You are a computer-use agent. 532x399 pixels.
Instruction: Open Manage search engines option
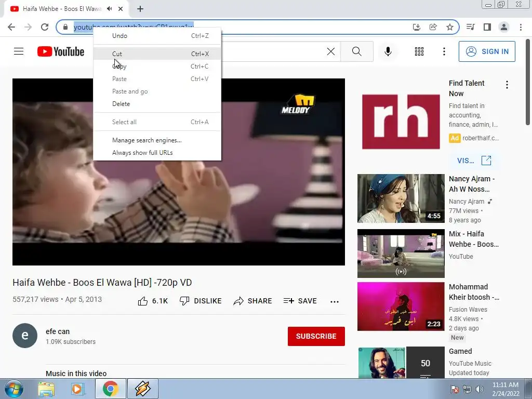(157, 140)
